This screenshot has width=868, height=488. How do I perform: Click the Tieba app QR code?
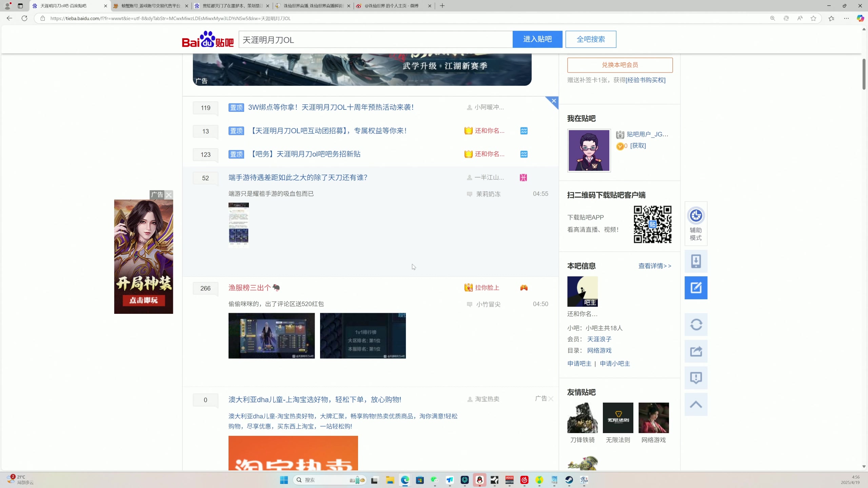652,224
